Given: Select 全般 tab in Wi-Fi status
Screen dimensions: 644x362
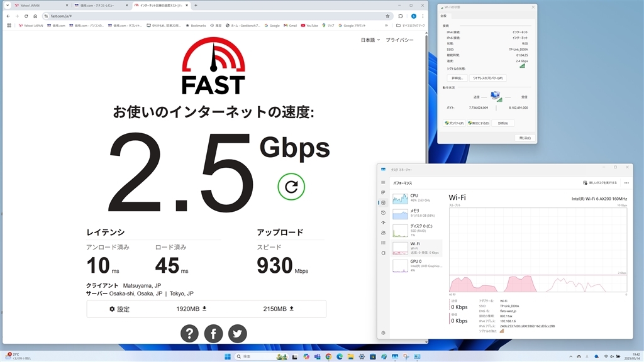Looking at the screenshot, I should 443,16.
